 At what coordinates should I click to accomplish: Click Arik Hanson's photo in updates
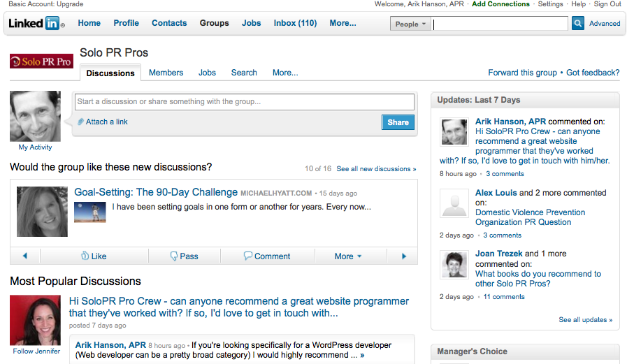click(454, 131)
